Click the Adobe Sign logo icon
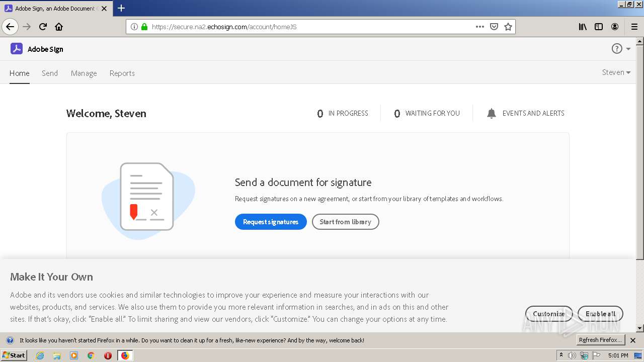The image size is (644, 362). coord(17,49)
